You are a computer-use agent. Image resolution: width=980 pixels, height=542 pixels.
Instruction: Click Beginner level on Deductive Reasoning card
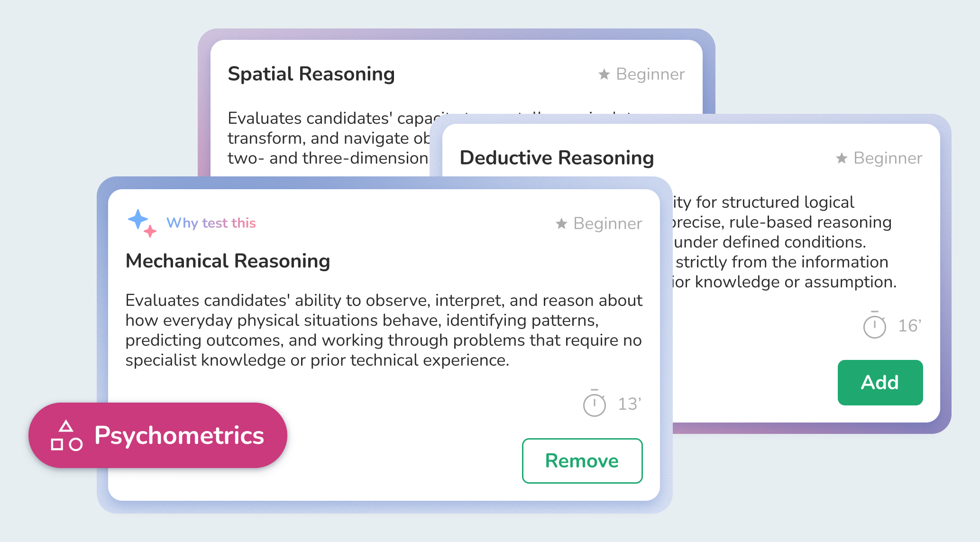tap(888, 158)
